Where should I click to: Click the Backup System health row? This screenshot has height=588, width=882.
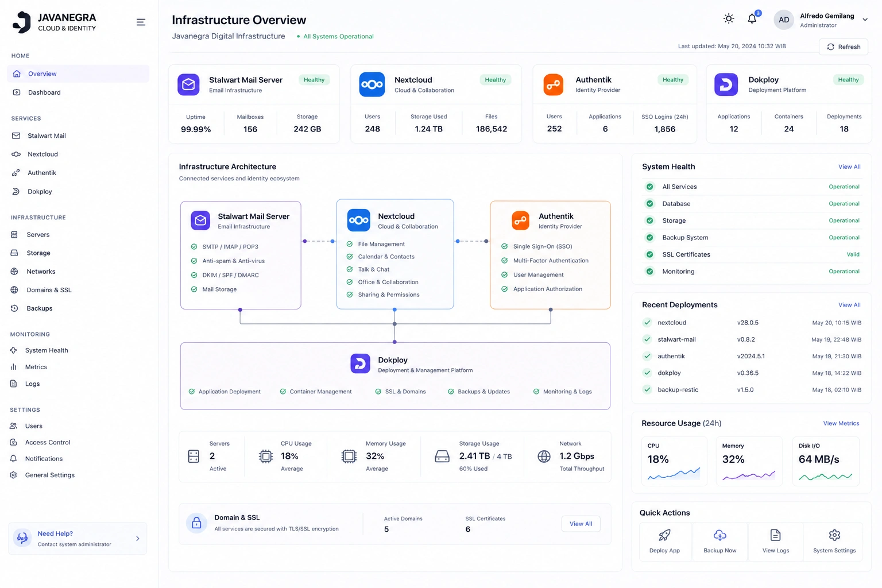(752, 238)
